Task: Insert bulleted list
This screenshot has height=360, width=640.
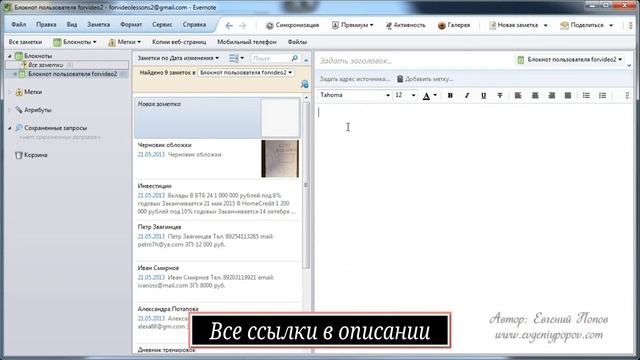Action: tap(586, 96)
